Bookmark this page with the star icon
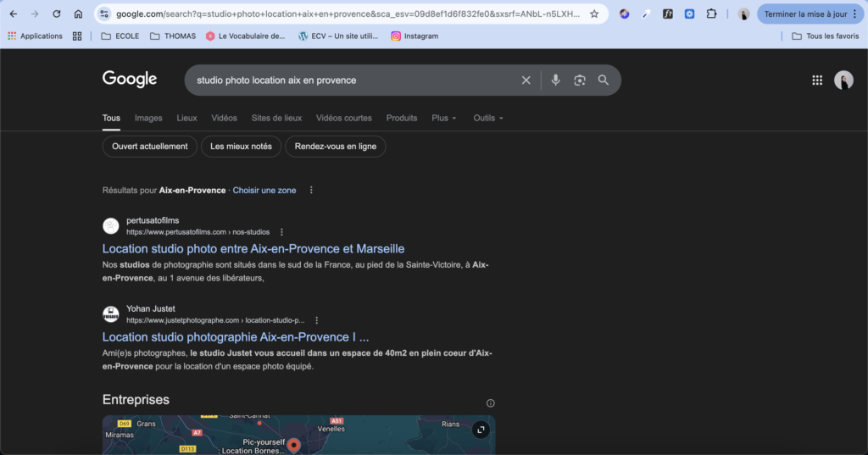This screenshot has height=455, width=868. pyautogui.click(x=594, y=14)
